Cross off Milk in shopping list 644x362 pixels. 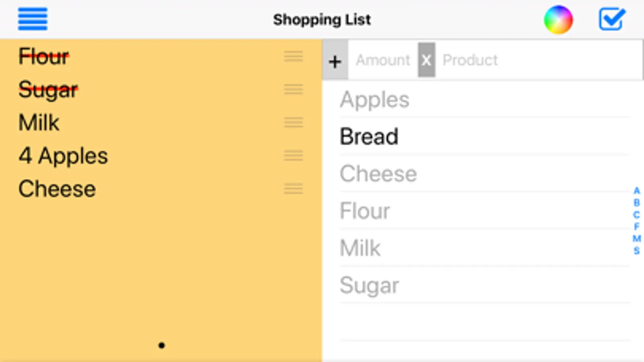tap(39, 122)
